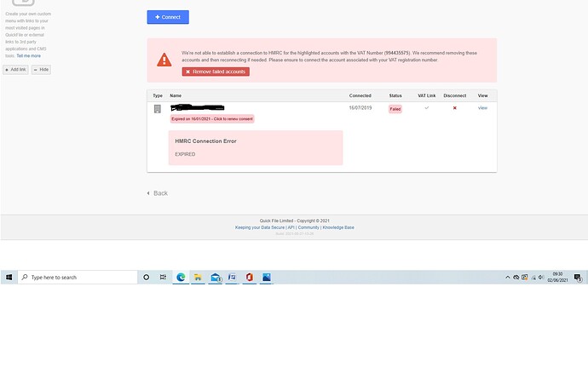Open the Community footer link

[308, 227]
